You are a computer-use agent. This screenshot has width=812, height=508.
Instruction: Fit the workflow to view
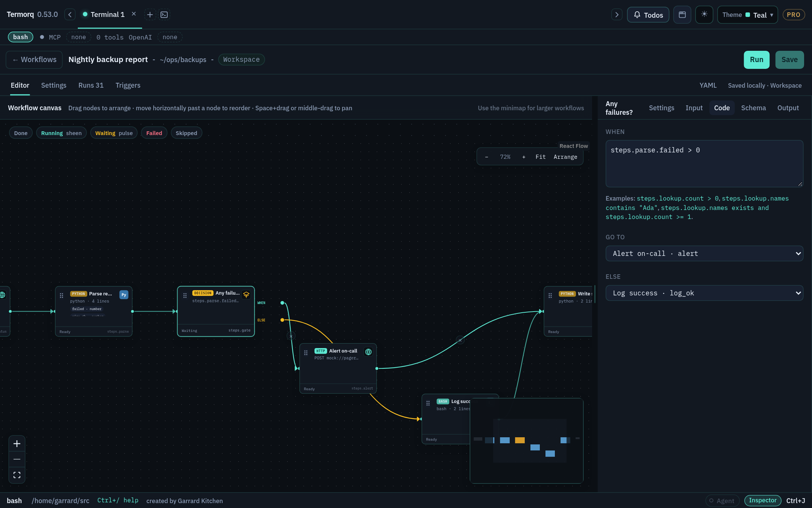[541, 157]
